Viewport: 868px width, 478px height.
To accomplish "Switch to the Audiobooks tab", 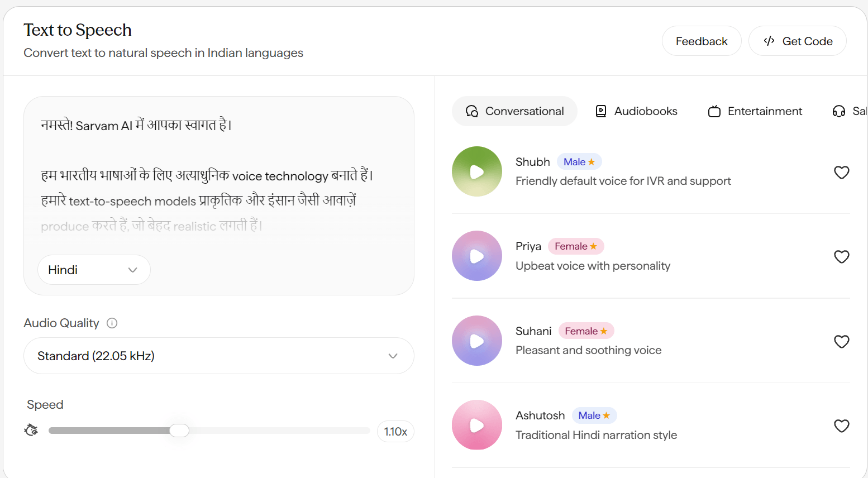I will coord(636,111).
